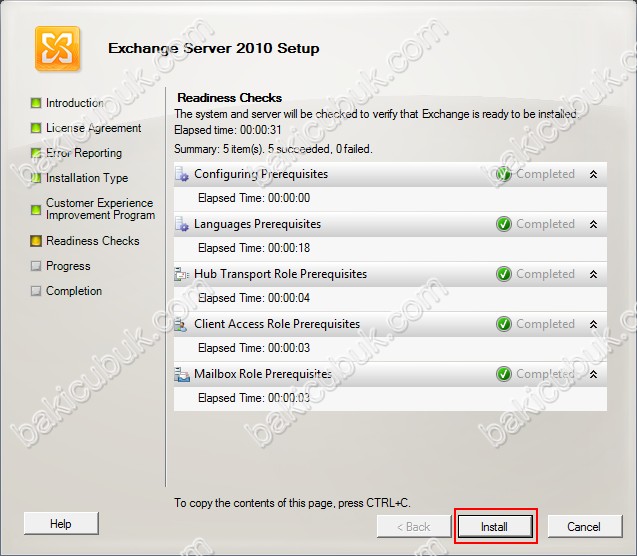The image size is (637, 556).
Task: Collapse the Languages Prerequisites section
Action: point(593,224)
